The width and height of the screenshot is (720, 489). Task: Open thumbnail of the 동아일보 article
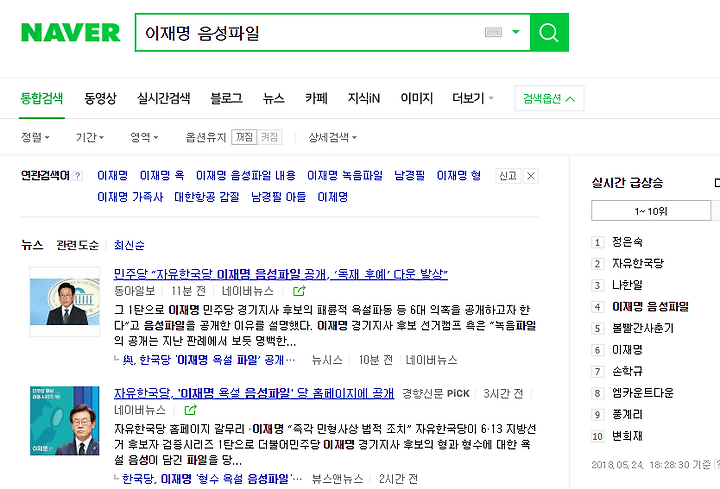(65, 302)
